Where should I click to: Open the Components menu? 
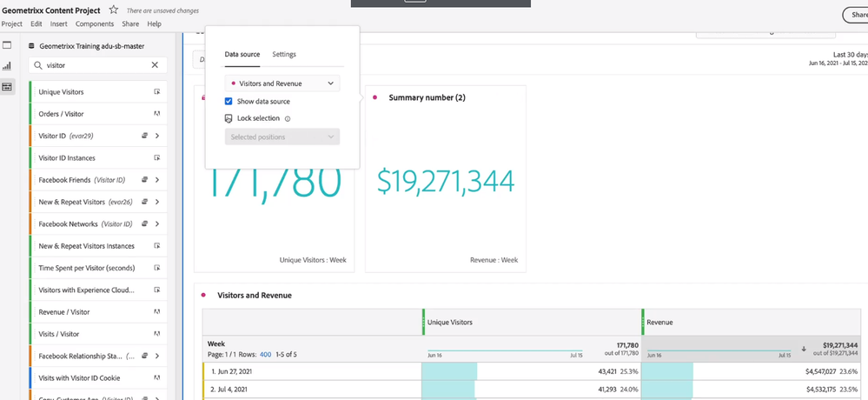pyautogui.click(x=94, y=24)
